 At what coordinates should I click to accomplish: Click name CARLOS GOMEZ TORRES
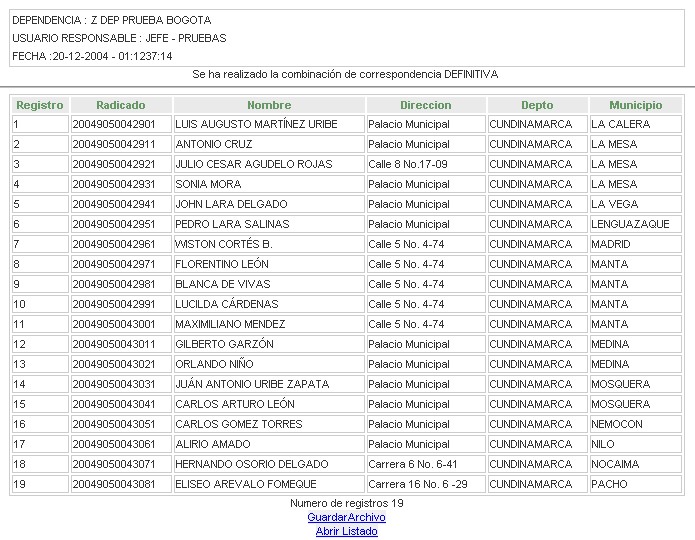coord(238,424)
